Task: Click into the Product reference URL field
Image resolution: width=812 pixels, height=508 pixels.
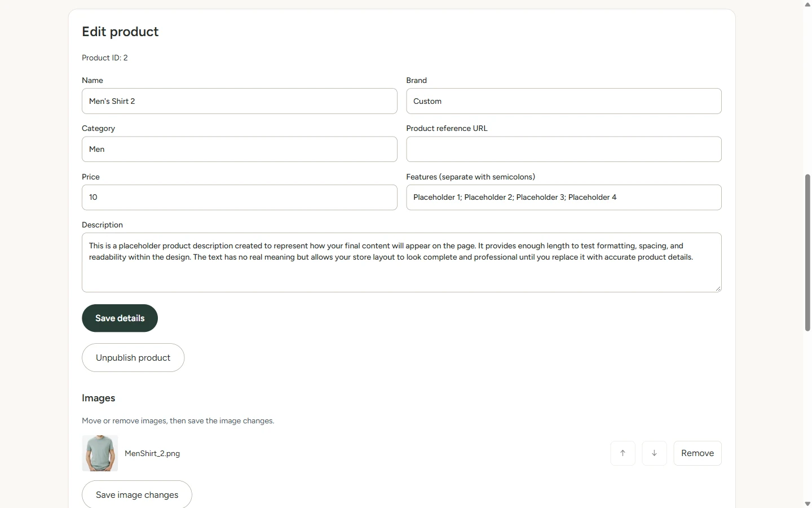Action: point(564,149)
